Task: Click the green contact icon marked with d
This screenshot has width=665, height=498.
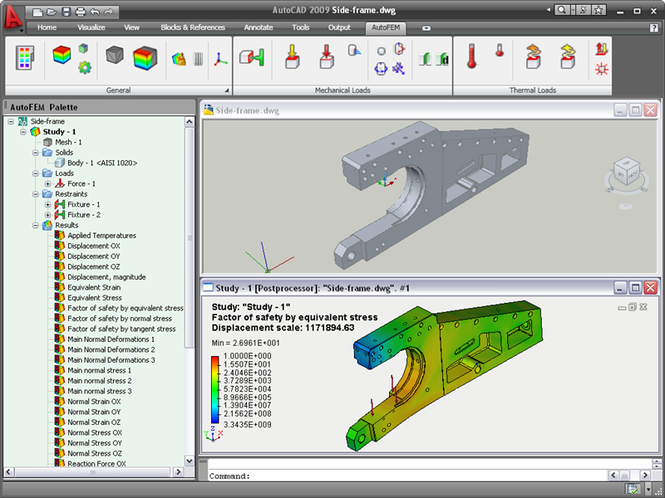Action: pyautogui.click(x=442, y=59)
